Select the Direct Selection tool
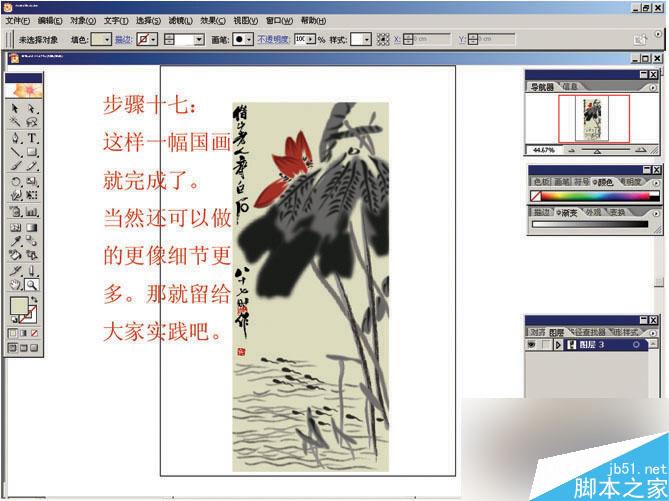 (32, 108)
